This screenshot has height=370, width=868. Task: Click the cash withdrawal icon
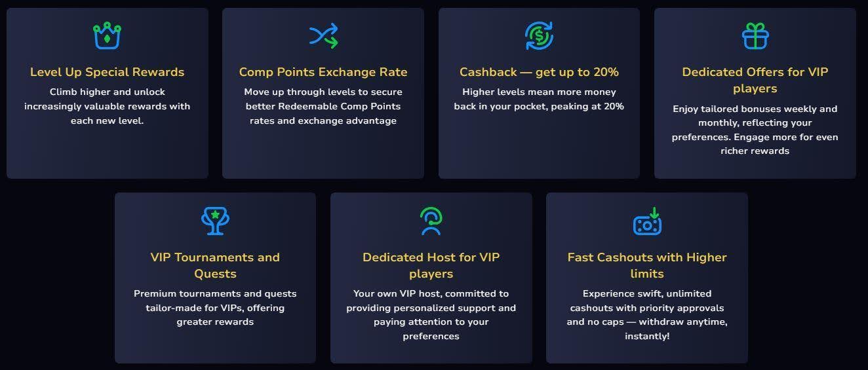647,221
